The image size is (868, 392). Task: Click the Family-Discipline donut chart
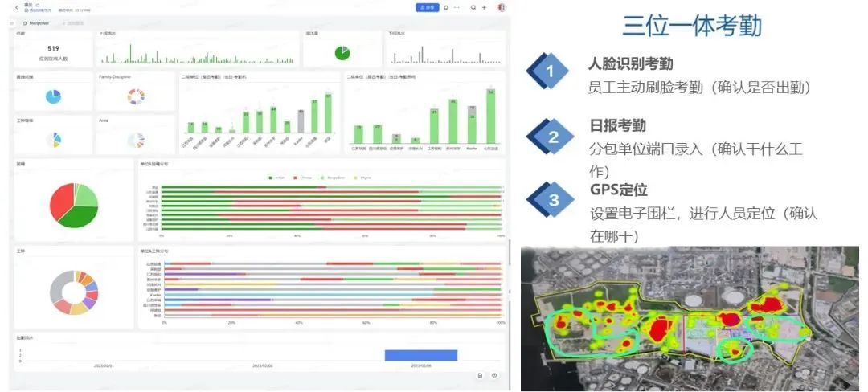136,96
